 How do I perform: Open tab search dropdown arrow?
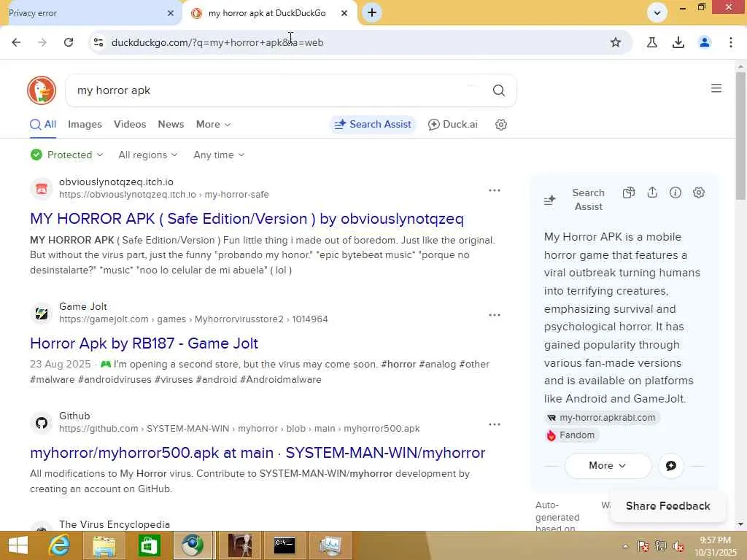[x=657, y=13]
